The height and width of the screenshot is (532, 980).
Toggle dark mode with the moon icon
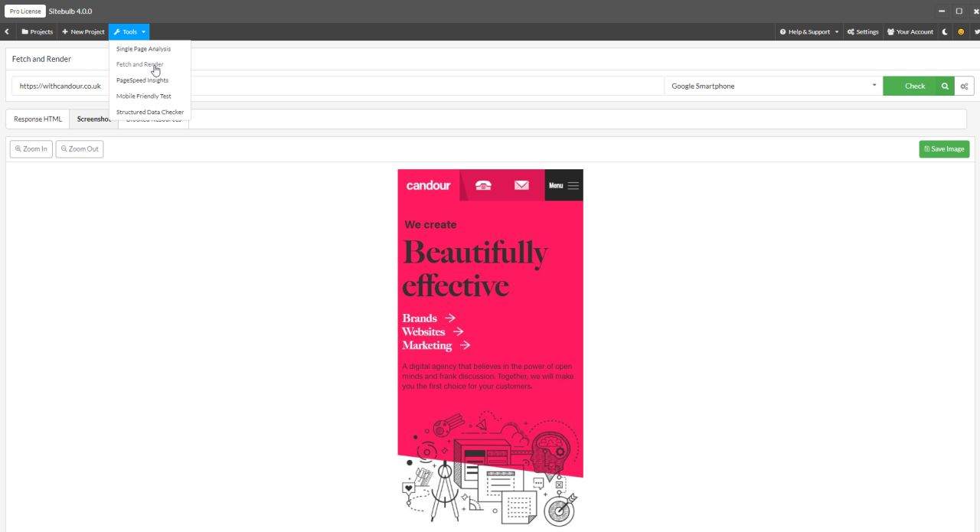(x=945, y=32)
